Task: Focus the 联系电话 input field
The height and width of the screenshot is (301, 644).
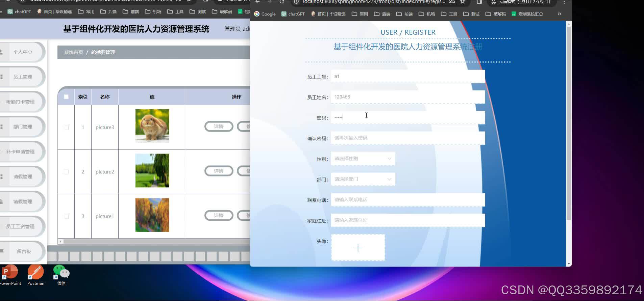Action: (x=408, y=200)
